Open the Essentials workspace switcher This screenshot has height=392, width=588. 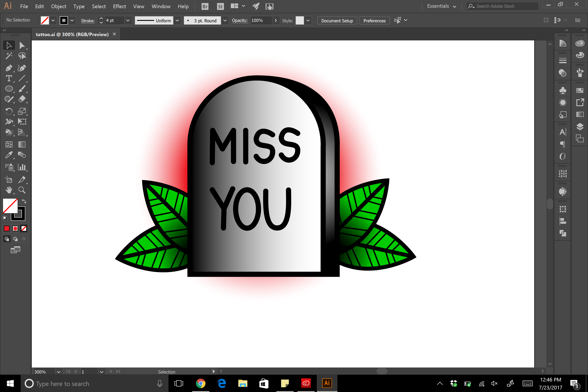tap(441, 6)
